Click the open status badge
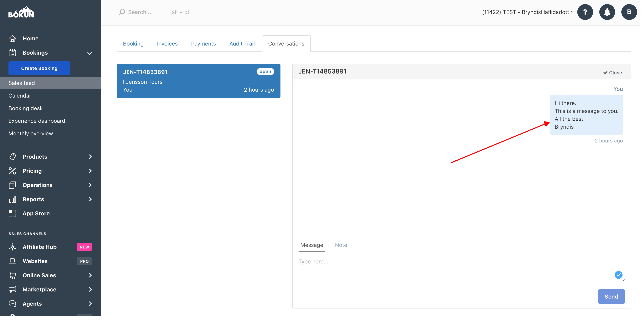Image resolution: width=644 pixels, height=320 pixels. (x=267, y=72)
